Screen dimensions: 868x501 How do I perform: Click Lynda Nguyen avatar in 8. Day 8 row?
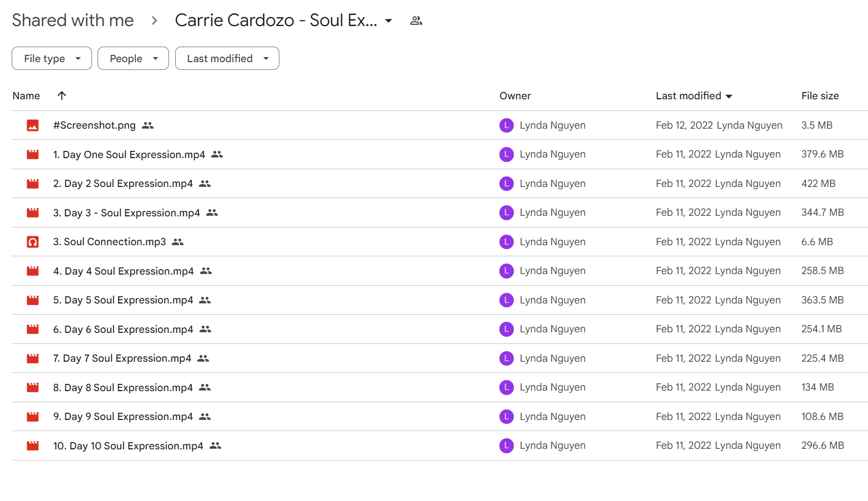point(507,387)
